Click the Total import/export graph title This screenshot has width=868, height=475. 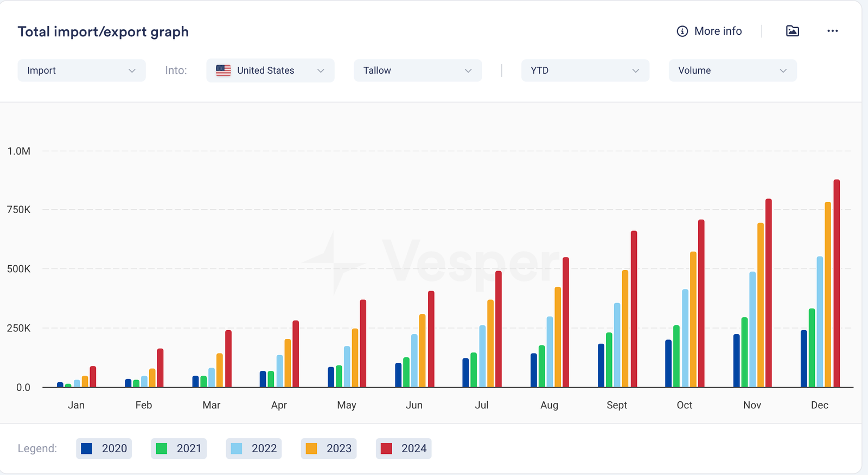[x=103, y=32]
